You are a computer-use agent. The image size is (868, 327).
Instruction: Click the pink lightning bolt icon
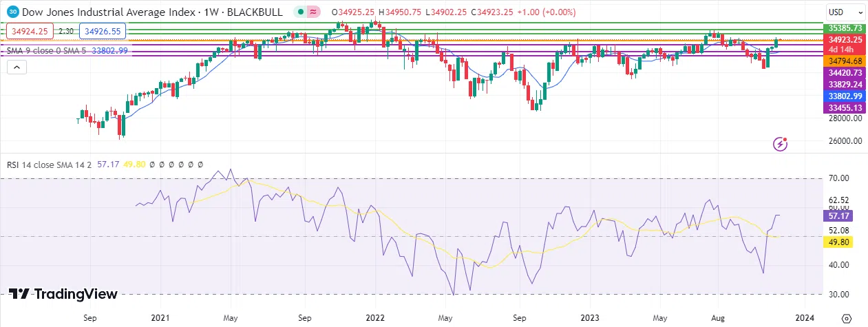click(x=780, y=144)
